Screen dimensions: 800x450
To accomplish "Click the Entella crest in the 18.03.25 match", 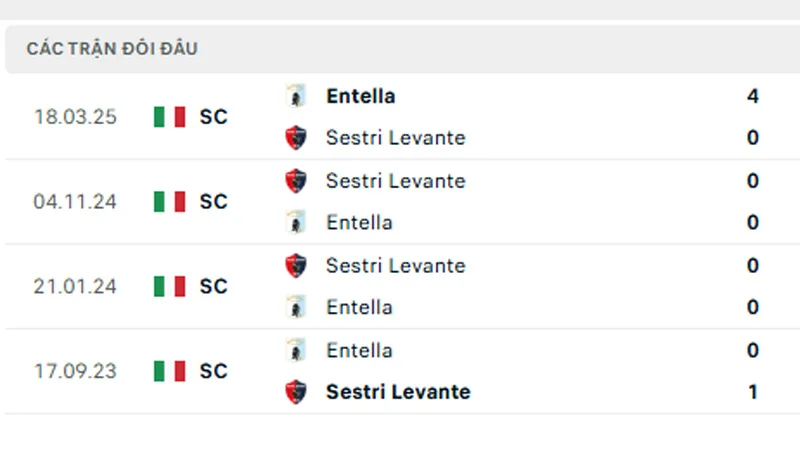I will [x=296, y=96].
